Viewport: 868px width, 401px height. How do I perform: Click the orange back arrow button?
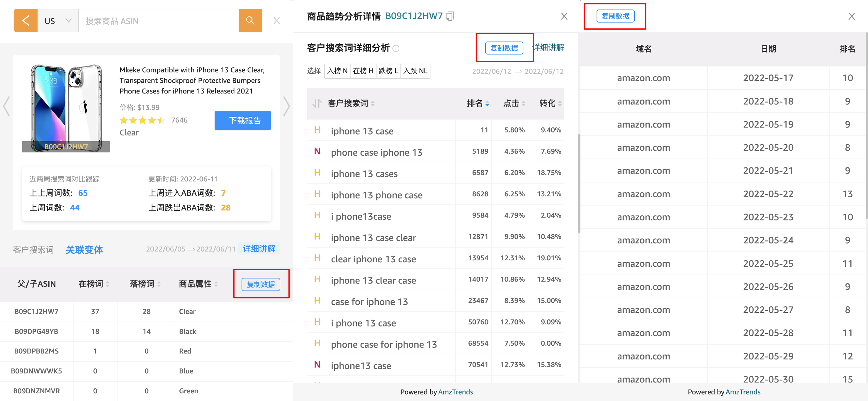(26, 21)
